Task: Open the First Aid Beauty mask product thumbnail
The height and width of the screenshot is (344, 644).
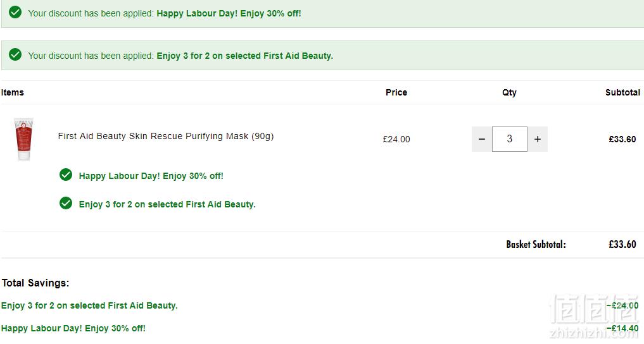Action: [24, 139]
